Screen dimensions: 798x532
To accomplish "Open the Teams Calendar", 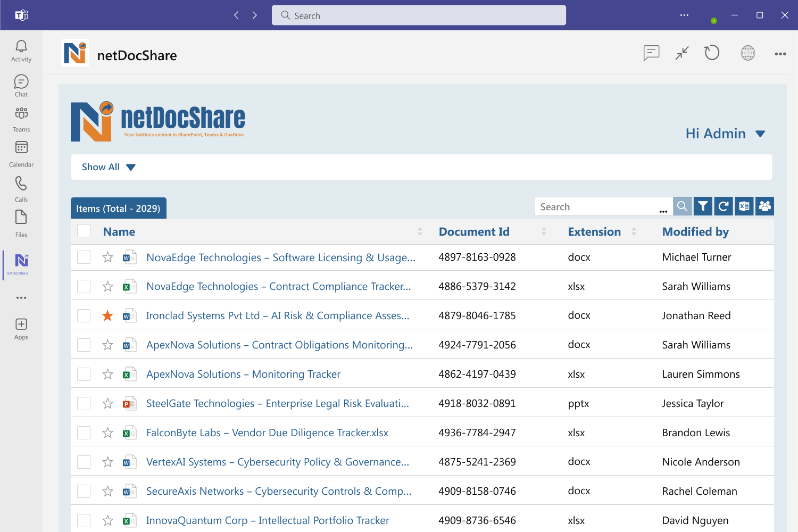I will point(21,153).
